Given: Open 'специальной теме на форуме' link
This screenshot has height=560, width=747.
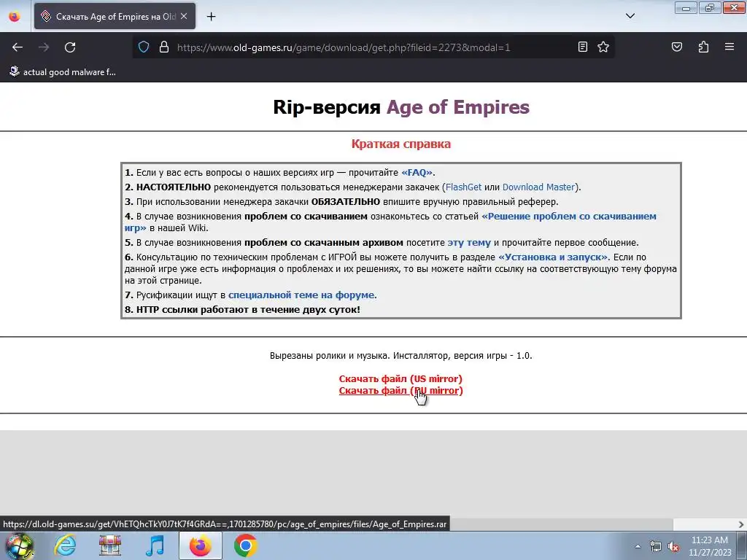Looking at the screenshot, I should pyautogui.click(x=301, y=295).
